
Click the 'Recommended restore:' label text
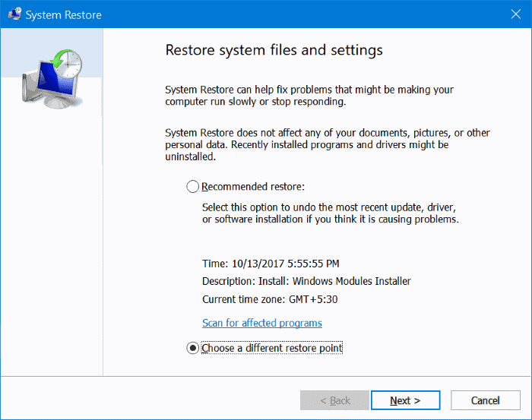pyautogui.click(x=253, y=187)
